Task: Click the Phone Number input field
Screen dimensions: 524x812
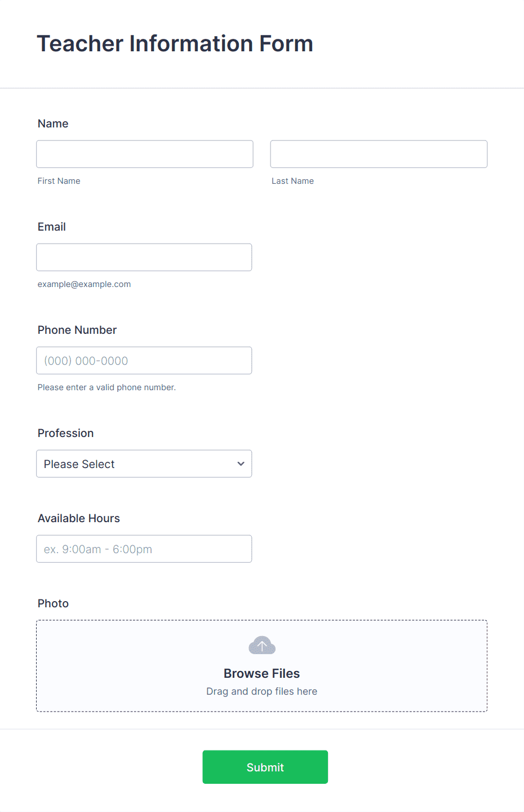Action: (144, 360)
